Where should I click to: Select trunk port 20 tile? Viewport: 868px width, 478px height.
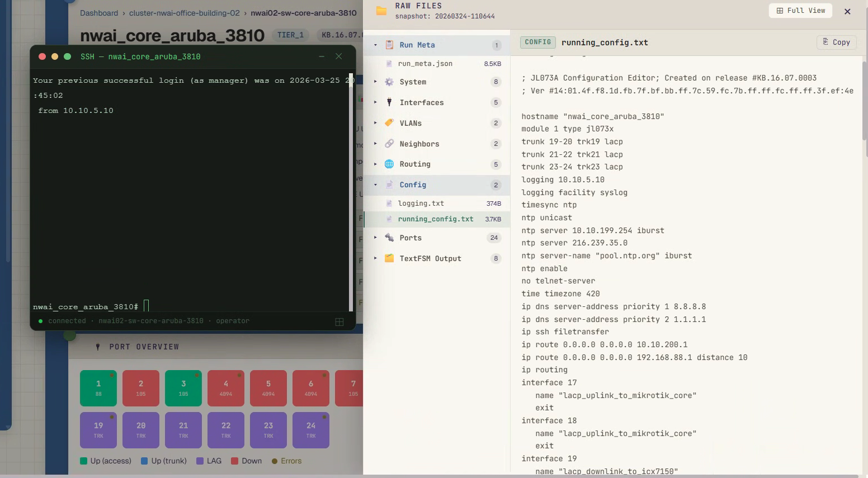tap(141, 430)
